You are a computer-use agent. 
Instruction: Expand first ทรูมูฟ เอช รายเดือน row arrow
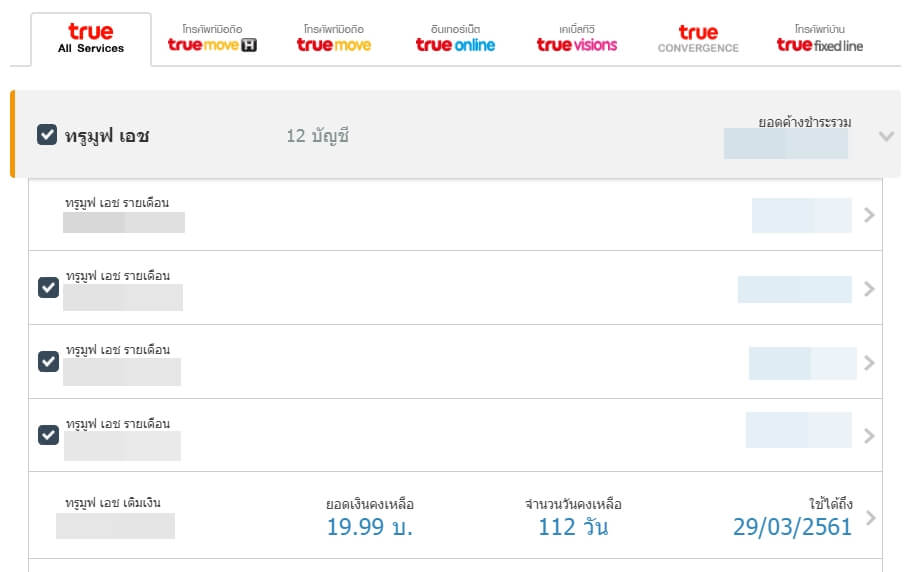tap(869, 215)
